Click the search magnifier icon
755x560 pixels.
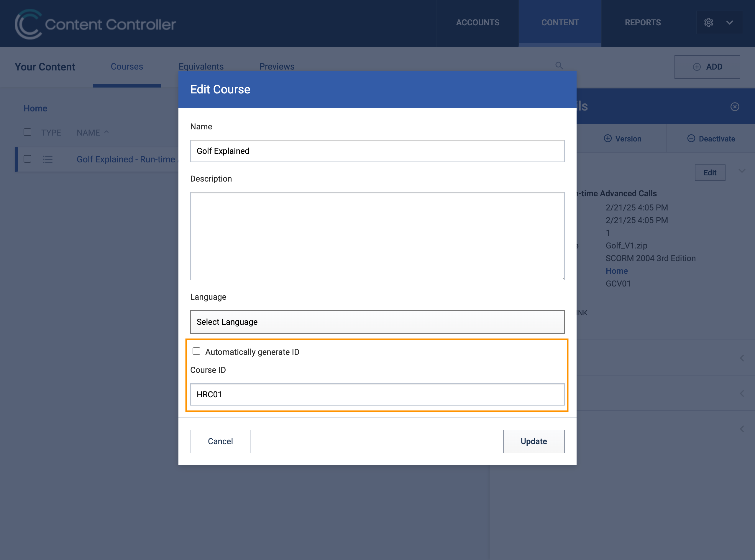pyautogui.click(x=559, y=65)
